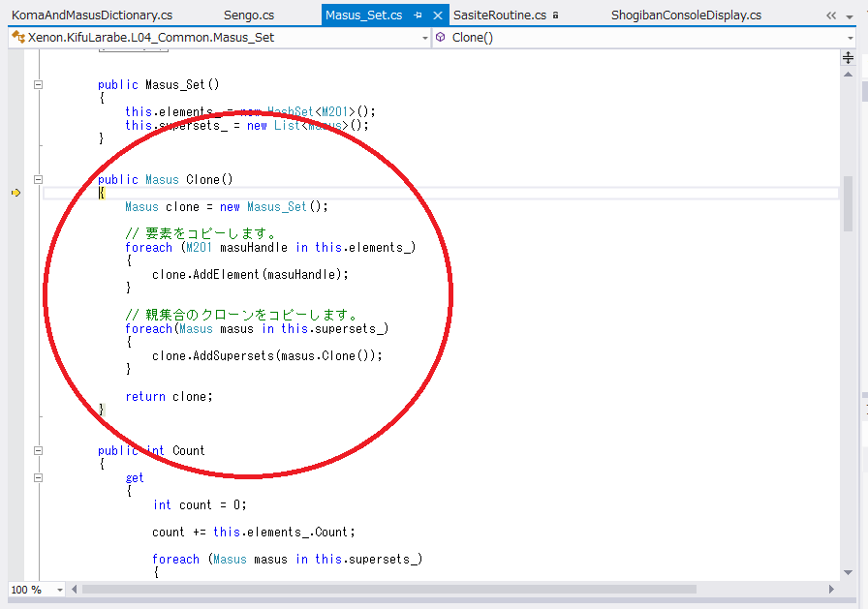Image resolution: width=868 pixels, height=609 pixels.
Task: Switch to the KomaAndMasusDictionary.cs tab
Action: pos(92,15)
